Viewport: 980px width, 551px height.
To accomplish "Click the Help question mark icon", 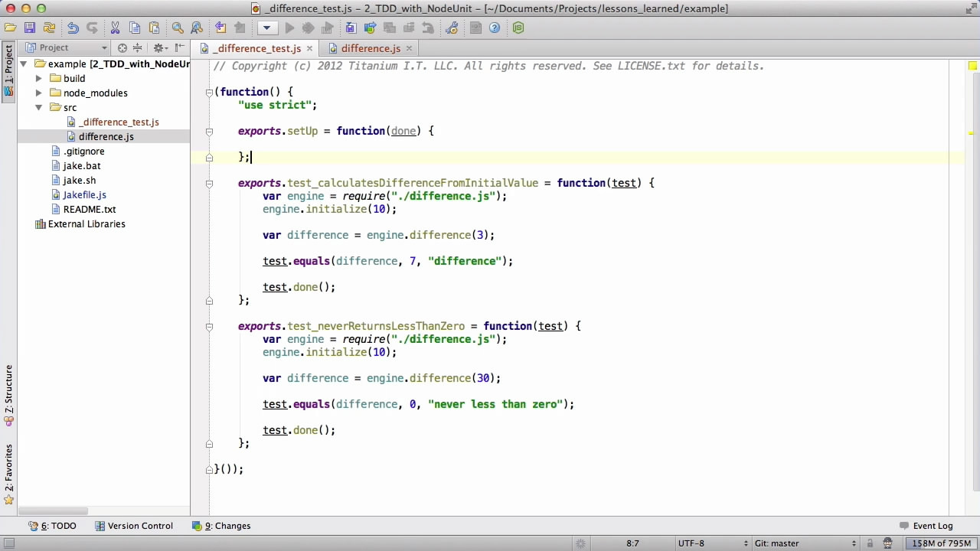I will [x=495, y=28].
